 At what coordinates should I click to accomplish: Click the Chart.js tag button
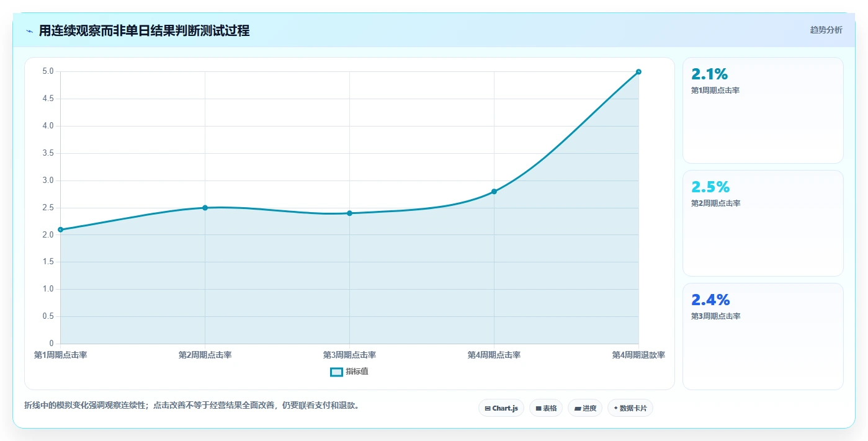pos(501,408)
